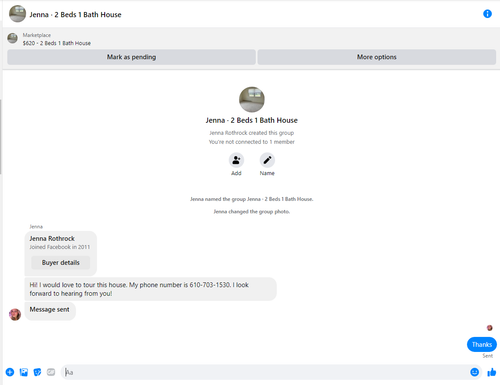Click 'You're not connected to 1 member' text
Screen dimensions: 500x385
pyautogui.click(x=252, y=142)
